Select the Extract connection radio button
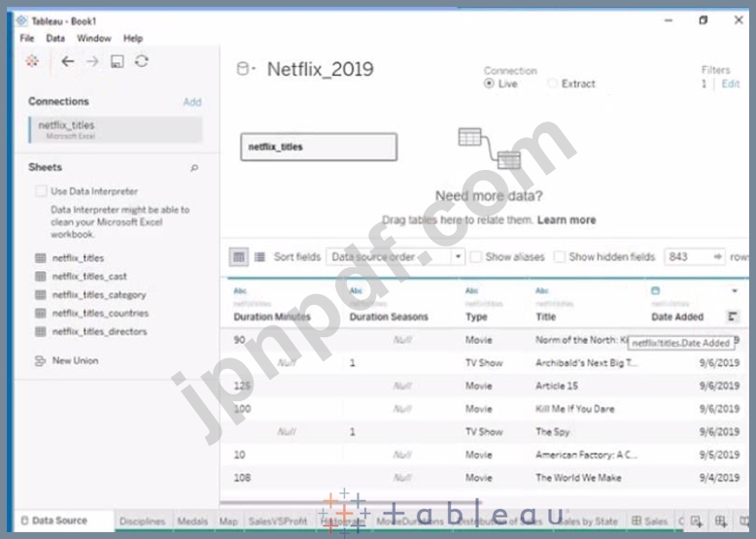 (x=553, y=84)
